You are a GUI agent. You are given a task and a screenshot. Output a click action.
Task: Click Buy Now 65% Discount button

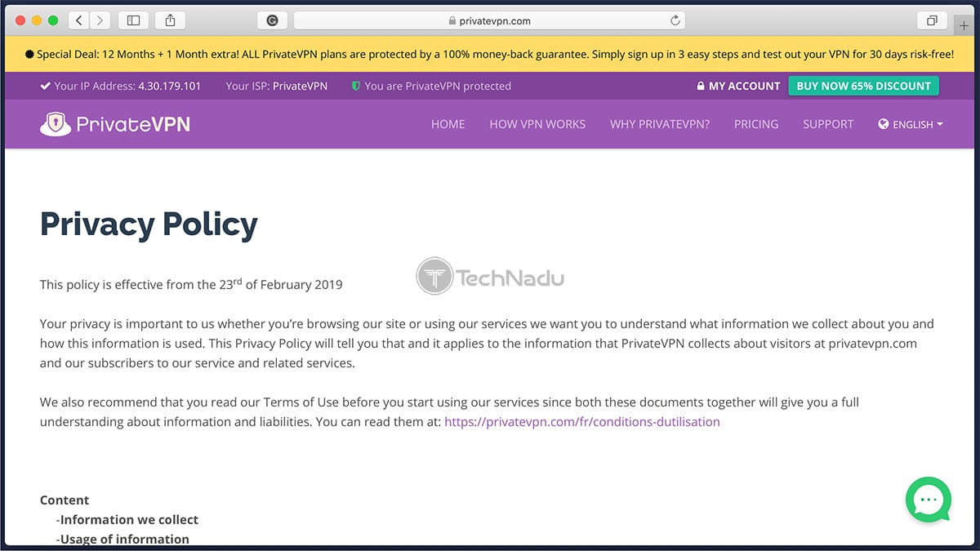(863, 86)
